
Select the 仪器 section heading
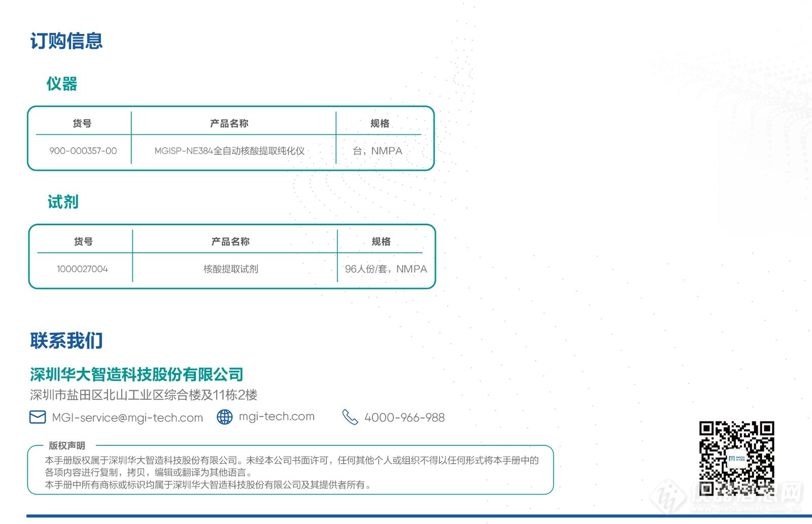(62, 84)
